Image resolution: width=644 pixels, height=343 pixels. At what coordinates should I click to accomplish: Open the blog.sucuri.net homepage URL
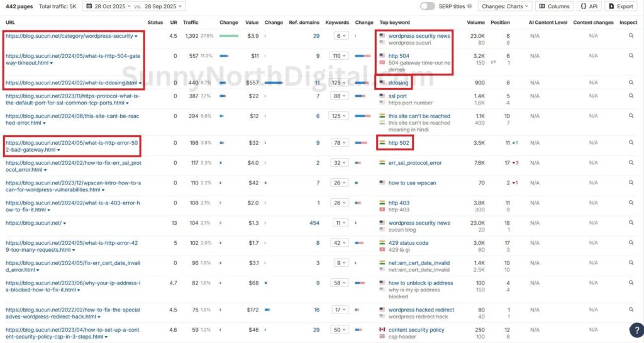pyautogui.click(x=34, y=223)
